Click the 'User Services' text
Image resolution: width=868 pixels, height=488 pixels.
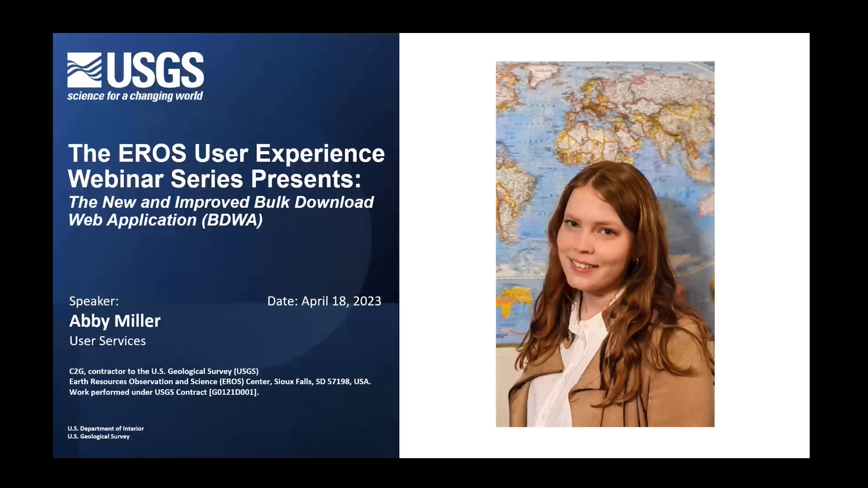(108, 341)
